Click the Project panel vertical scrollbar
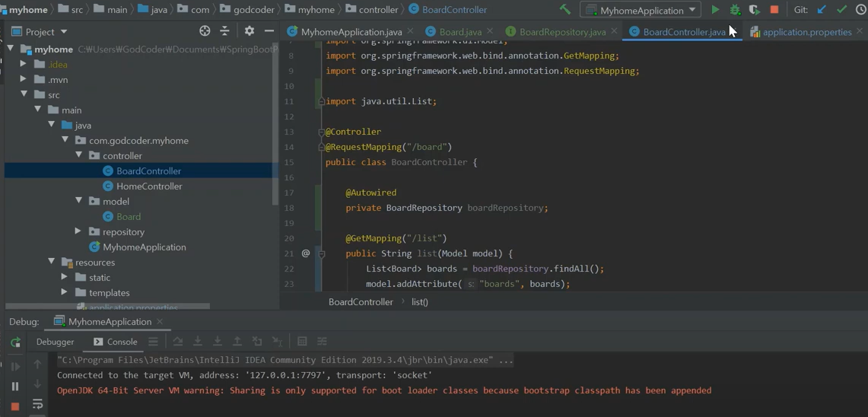 (x=275, y=124)
